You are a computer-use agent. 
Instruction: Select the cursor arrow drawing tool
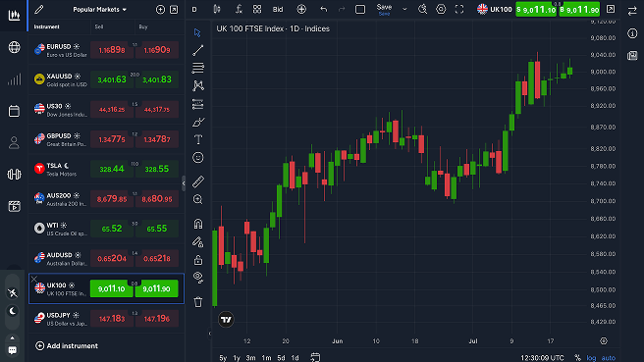coord(197,32)
